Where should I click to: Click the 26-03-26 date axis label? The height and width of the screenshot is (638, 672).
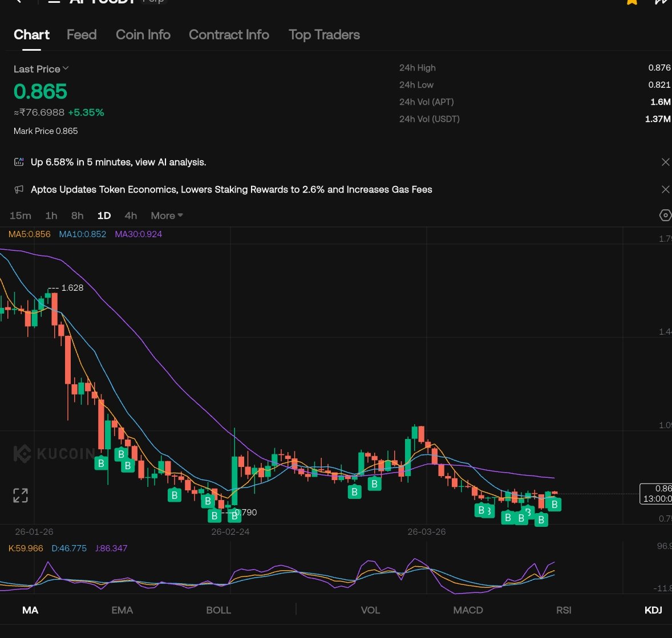[x=427, y=532]
